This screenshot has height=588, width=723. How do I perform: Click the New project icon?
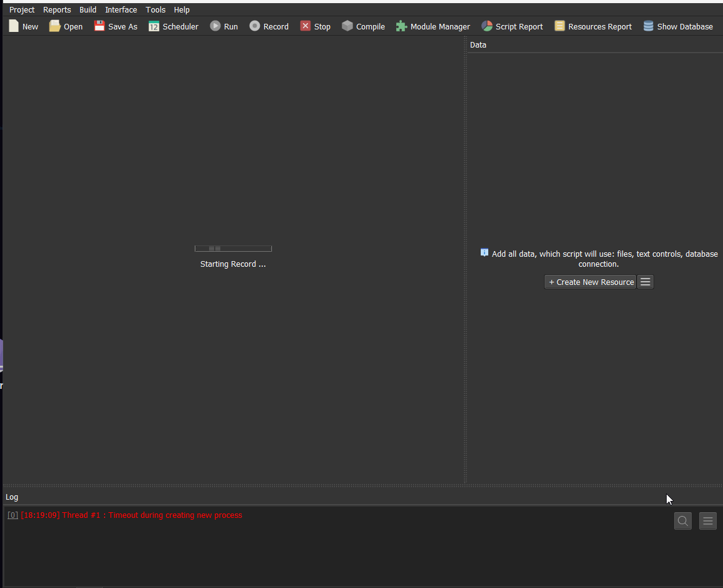[x=14, y=26]
